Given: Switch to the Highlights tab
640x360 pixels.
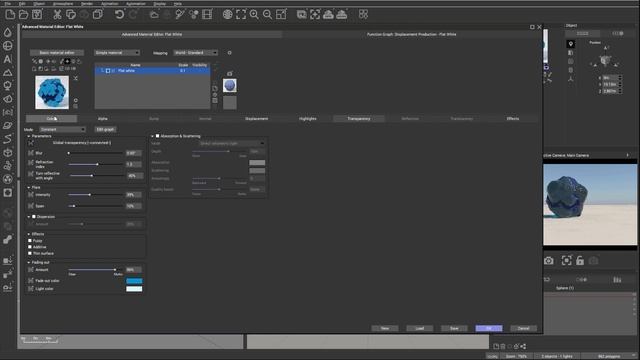Looking at the screenshot, I should (308, 119).
